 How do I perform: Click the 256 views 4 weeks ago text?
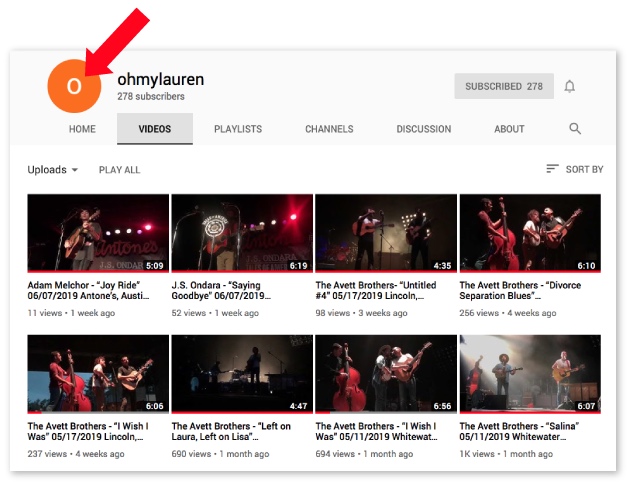click(508, 313)
